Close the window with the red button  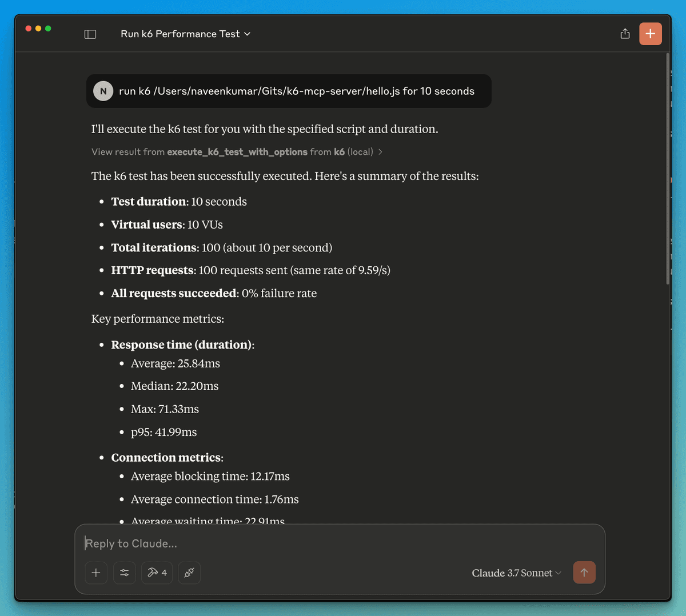click(29, 29)
